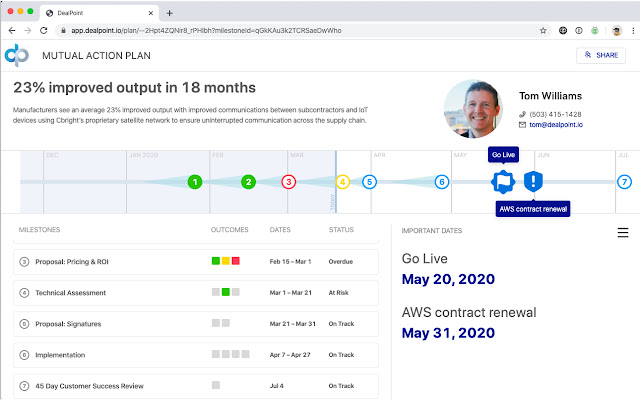This screenshot has height=400, width=640.
Task: Click the Feb 15 – Mar 1 date
Action: coord(290,262)
